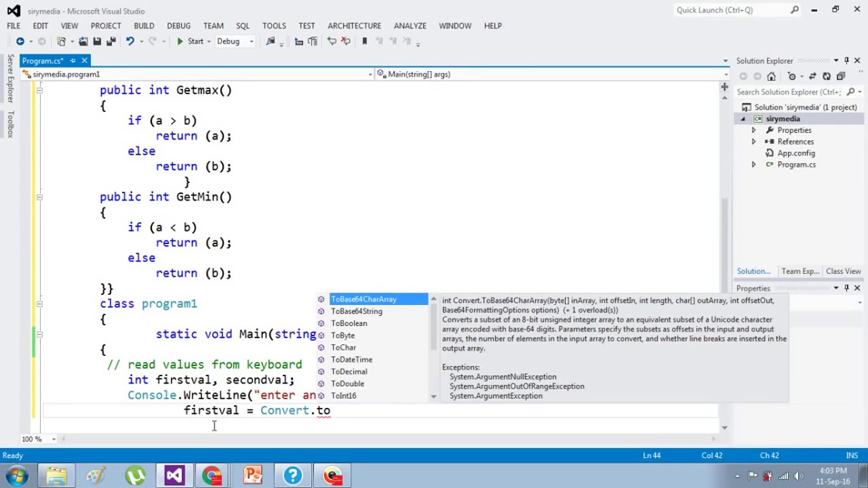
Task: Click the Navigate Backward arrow icon
Action: 20,41
